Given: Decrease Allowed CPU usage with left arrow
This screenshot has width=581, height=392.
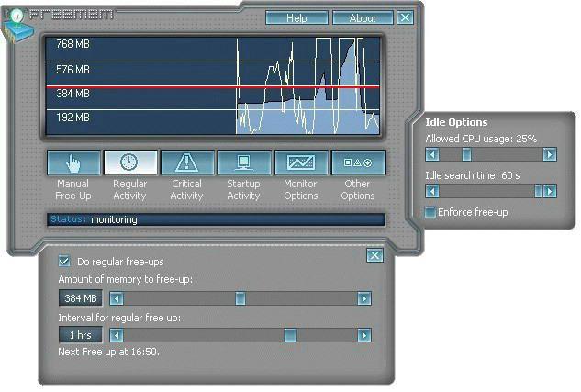Looking at the screenshot, I should tap(432, 154).
